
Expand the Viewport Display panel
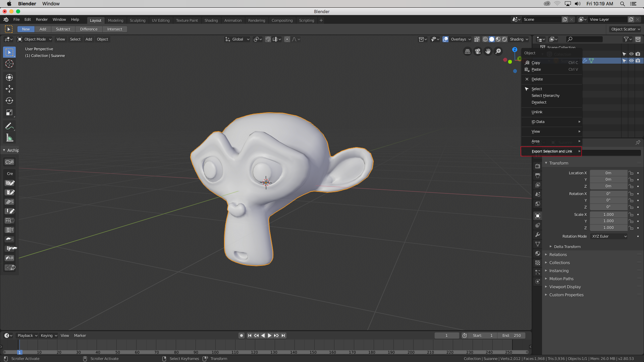[565, 287]
